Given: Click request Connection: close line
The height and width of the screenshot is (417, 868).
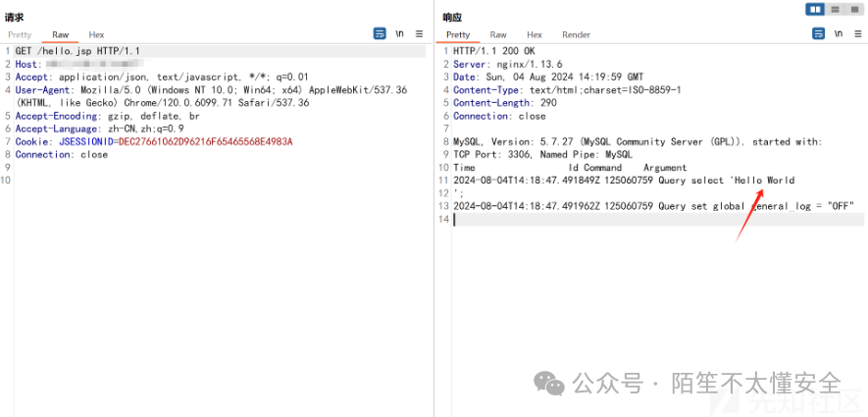Looking at the screenshot, I should tap(62, 154).
